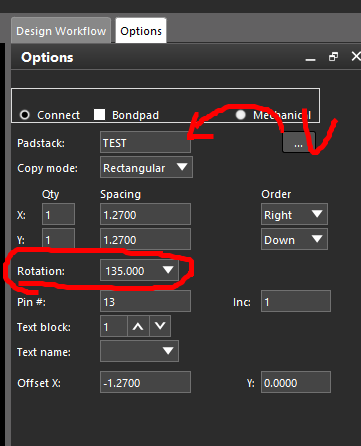Click the Inc field
This screenshot has height=446, width=361.
pos(296,301)
